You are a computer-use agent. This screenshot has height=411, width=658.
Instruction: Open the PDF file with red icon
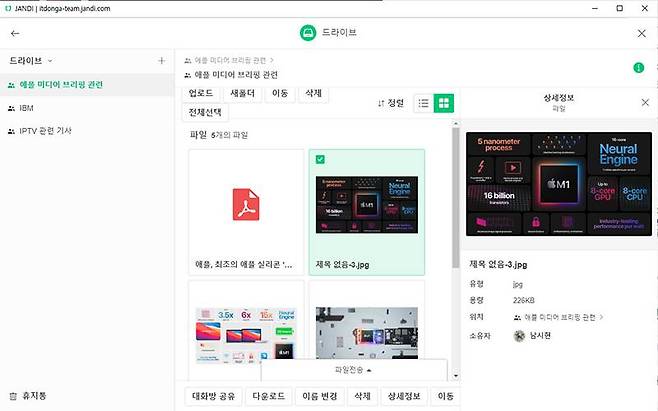click(x=246, y=204)
